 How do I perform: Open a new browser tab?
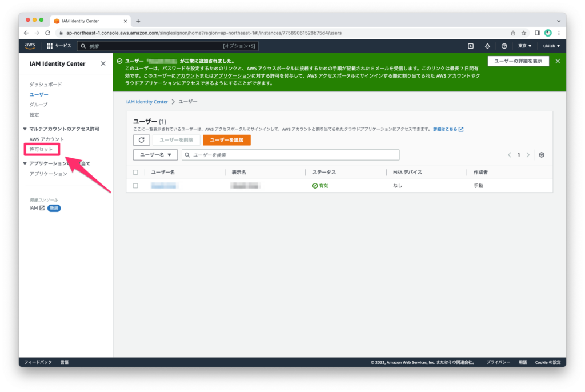[138, 21]
